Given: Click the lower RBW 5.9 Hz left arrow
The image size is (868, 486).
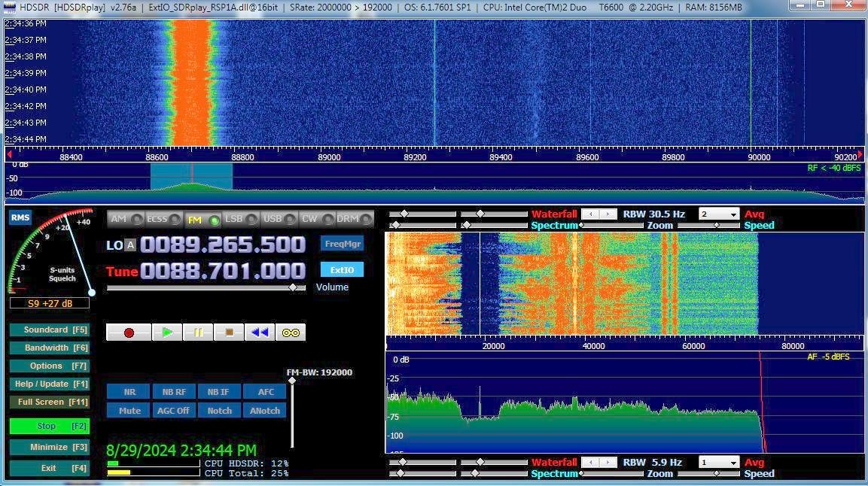Looking at the screenshot, I should tap(590, 462).
